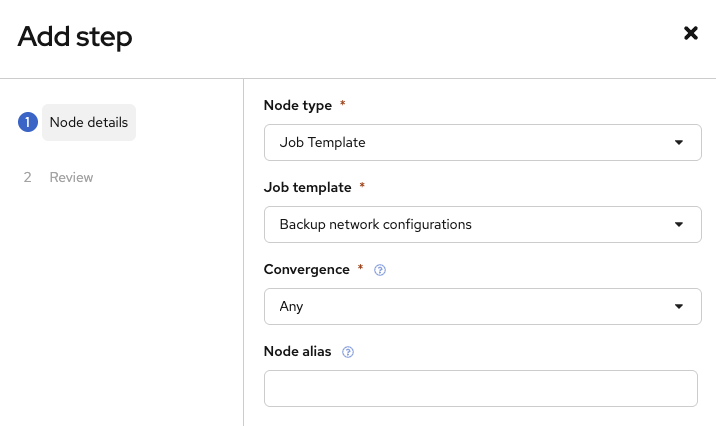Screen dimensions: 716x426
Task: Open the Convergence dropdown
Action: pos(483,306)
